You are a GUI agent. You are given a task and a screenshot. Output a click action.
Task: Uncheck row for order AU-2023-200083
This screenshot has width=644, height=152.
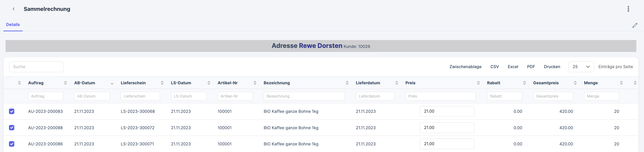tap(12, 111)
